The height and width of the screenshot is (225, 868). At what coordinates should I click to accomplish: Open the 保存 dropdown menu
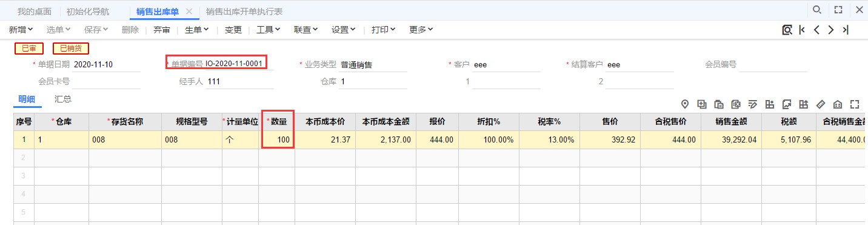point(96,29)
